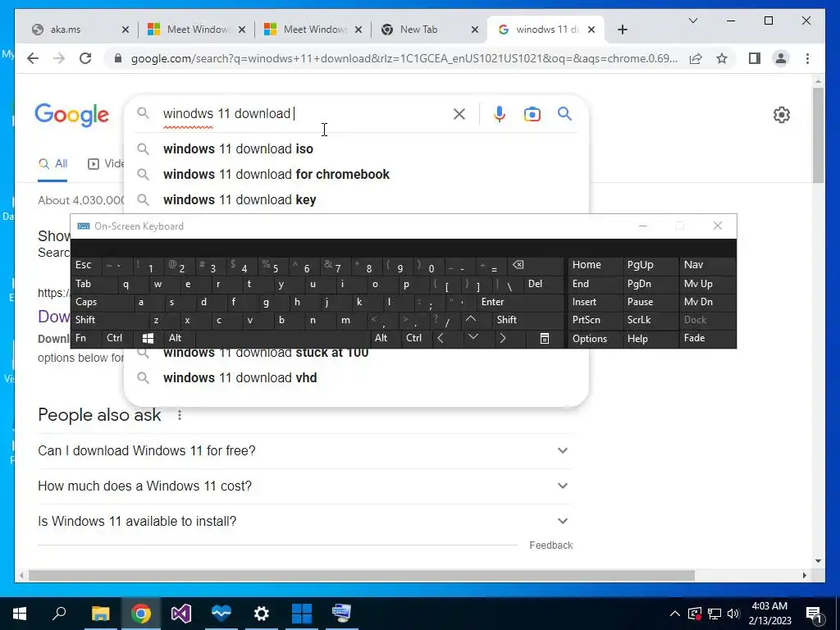The image size is (840, 630).
Task: Click the Chrome horizontal scrollbar thumb
Action: coord(362,575)
